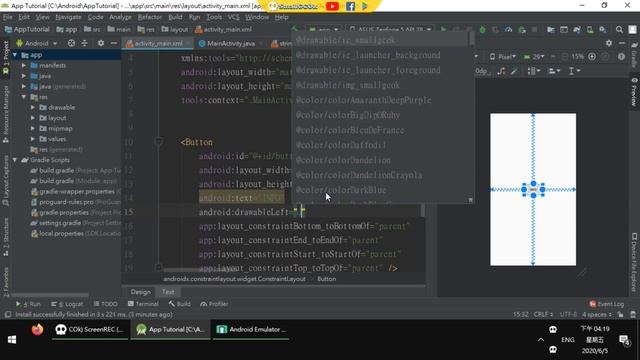Viewport: 640px width, 360px height.
Task: Click the fold marker beside Button tag
Action: click(159, 142)
